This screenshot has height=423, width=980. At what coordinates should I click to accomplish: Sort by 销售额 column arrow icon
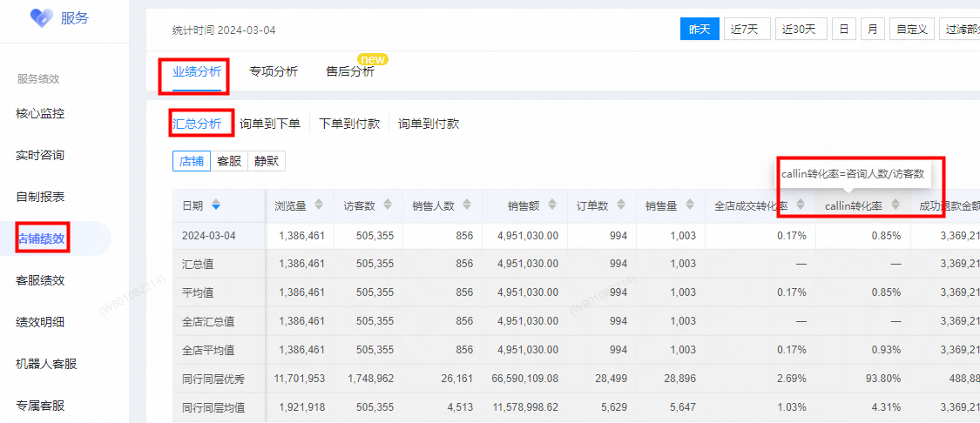tap(552, 205)
